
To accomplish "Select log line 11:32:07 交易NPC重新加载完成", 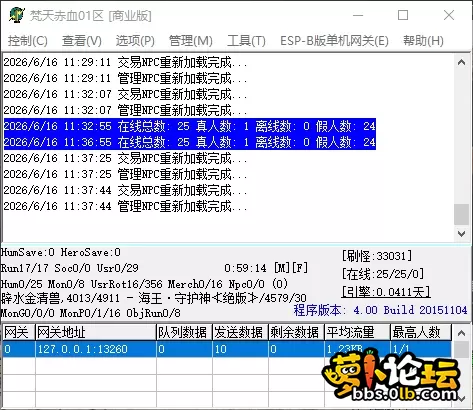I will pyautogui.click(x=126, y=94).
